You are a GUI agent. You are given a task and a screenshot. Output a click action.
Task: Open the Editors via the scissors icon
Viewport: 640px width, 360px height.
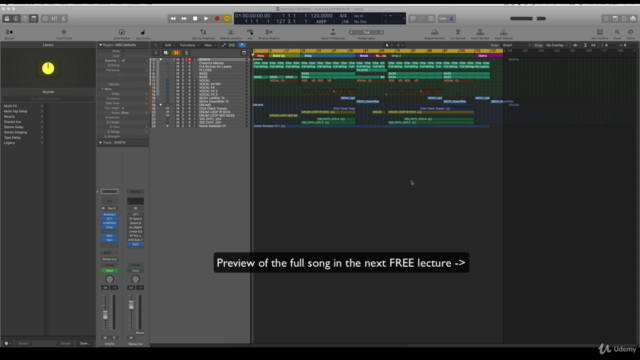coord(63,18)
